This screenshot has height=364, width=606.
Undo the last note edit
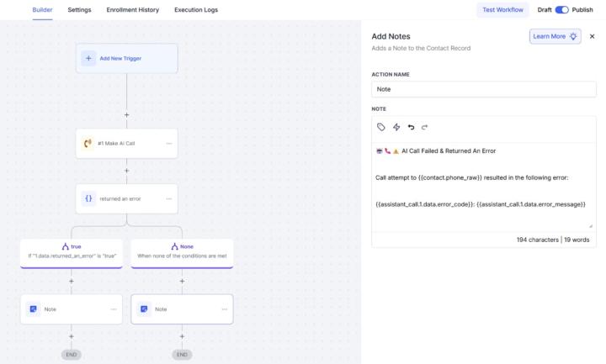coord(411,127)
